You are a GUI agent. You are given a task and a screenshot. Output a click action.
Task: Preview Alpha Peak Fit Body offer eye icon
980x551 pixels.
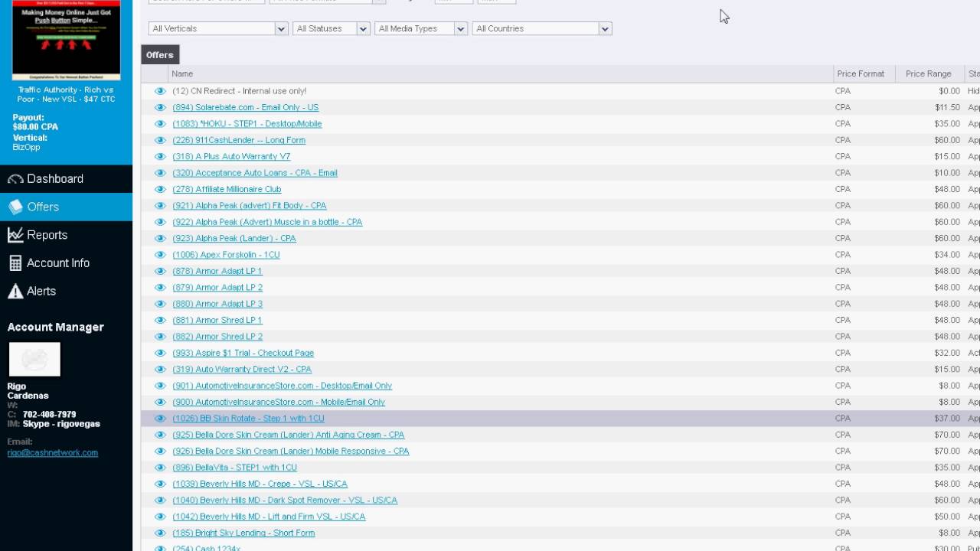(160, 206)
